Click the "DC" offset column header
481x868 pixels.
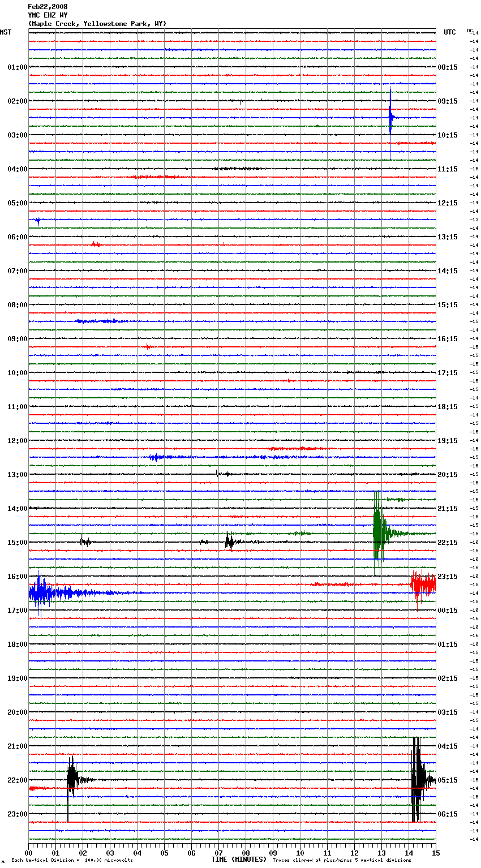[x=470, y=30]
